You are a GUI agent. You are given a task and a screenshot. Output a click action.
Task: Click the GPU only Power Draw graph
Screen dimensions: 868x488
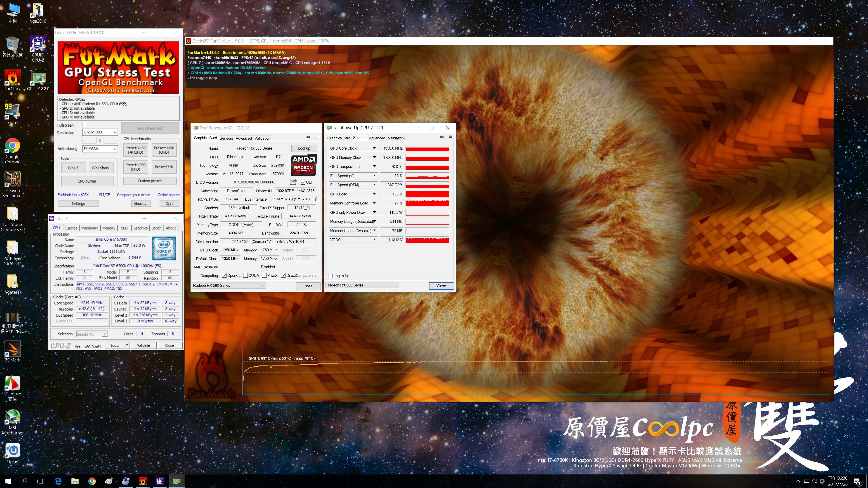click(428, 213)
